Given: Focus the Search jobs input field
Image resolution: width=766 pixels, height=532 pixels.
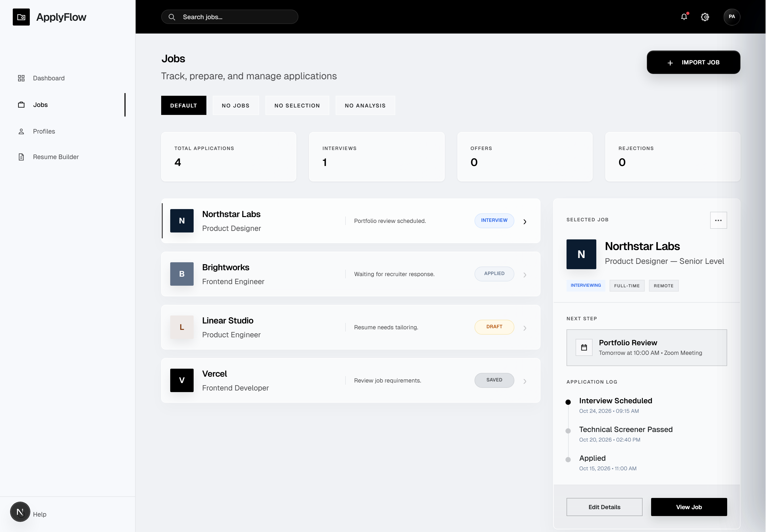Looking at the screenshot, I should pyautogui.click(x=229, y=17).
